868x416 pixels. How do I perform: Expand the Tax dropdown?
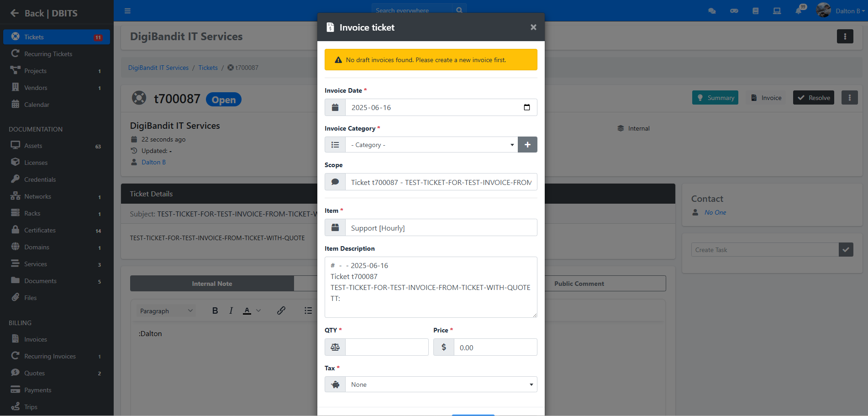pyautogui.click(x=441, y=384)
